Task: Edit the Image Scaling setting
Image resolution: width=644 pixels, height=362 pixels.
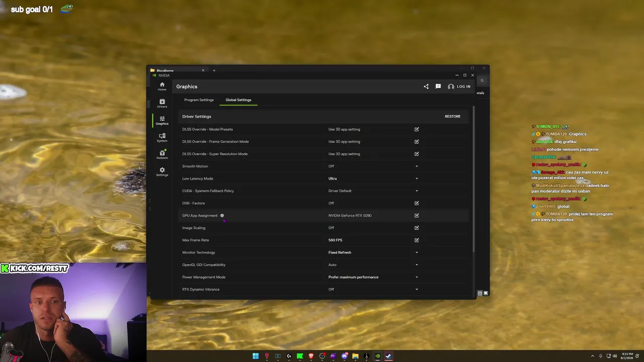Action: pos(417,228)
